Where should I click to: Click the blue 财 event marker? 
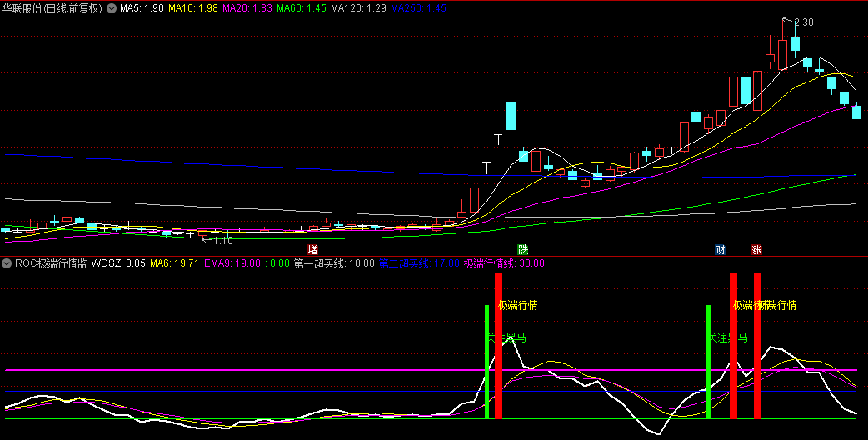click(x=720, y=250)
